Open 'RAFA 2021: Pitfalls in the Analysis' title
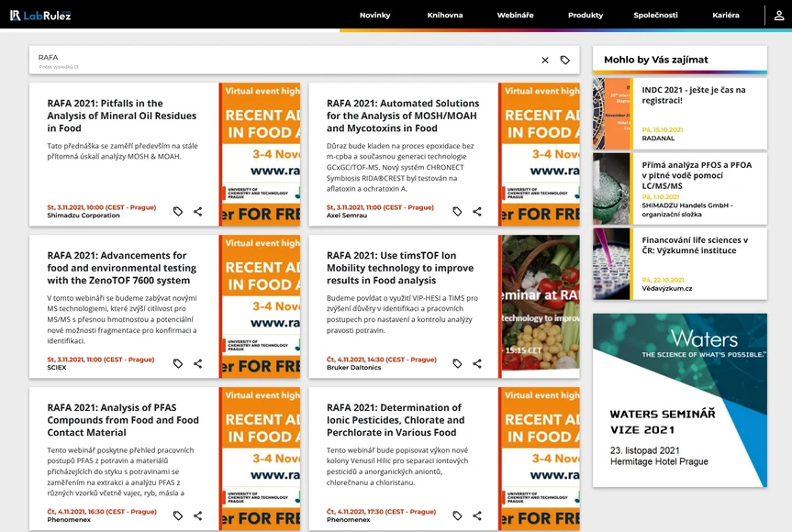The image size is (792, 532). pos(122,116)
